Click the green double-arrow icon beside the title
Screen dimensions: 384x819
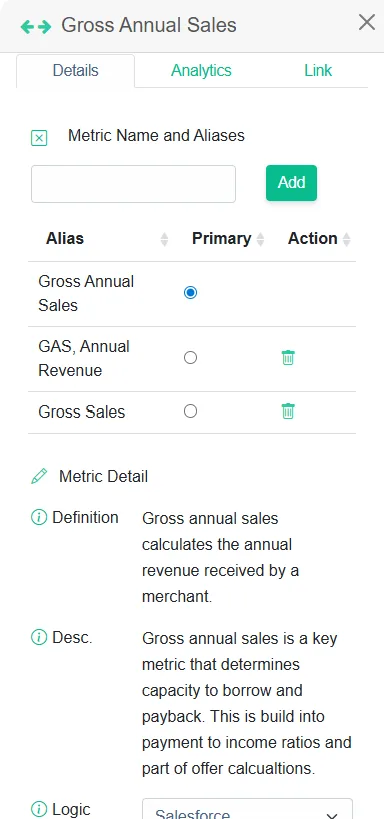36,27
